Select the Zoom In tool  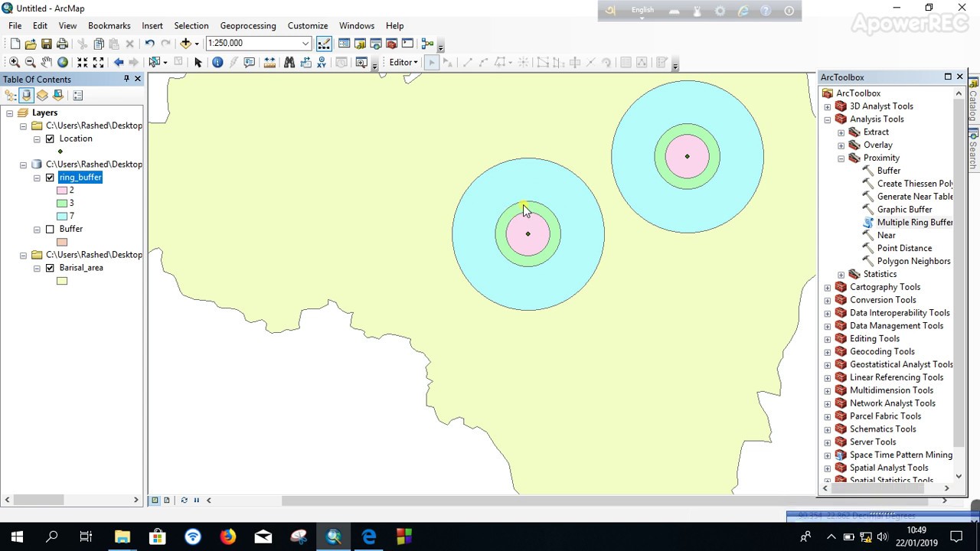[15, 63]
